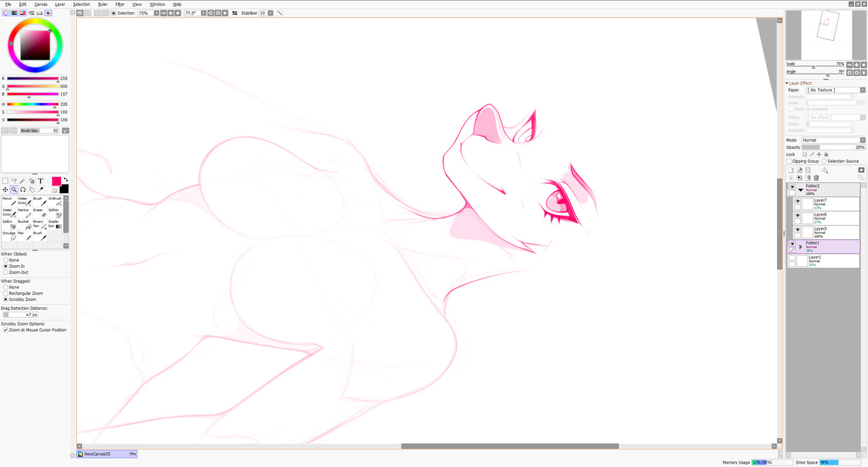868x467 pixels.
Task: Click the toolbar zoom in plus button
Action: [171, 13]
